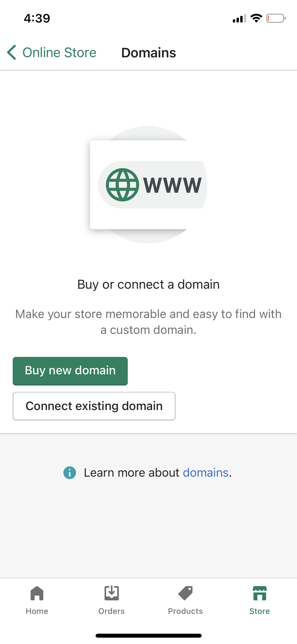
Task: Open the Orders inbox icon
Action: 111,593
